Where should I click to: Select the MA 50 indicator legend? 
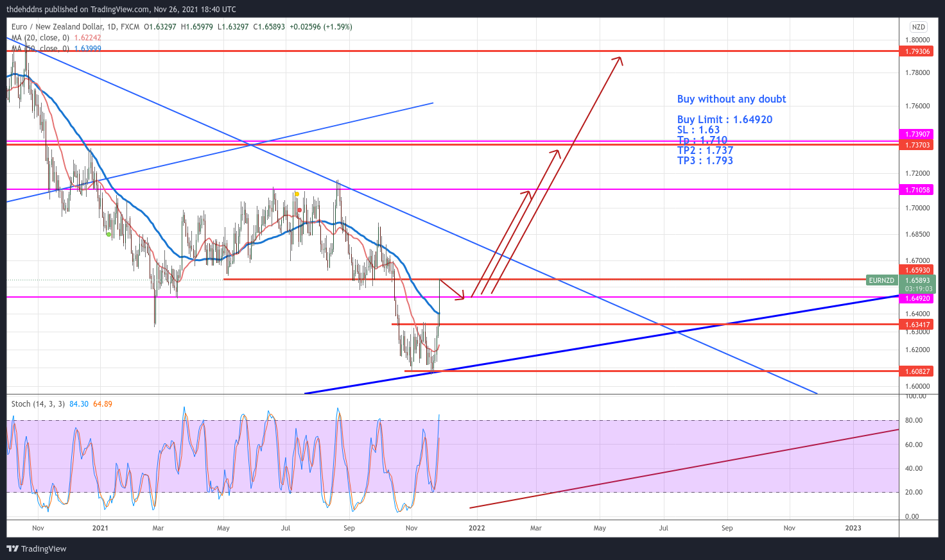pyautogui.click(x=56, y=48)
